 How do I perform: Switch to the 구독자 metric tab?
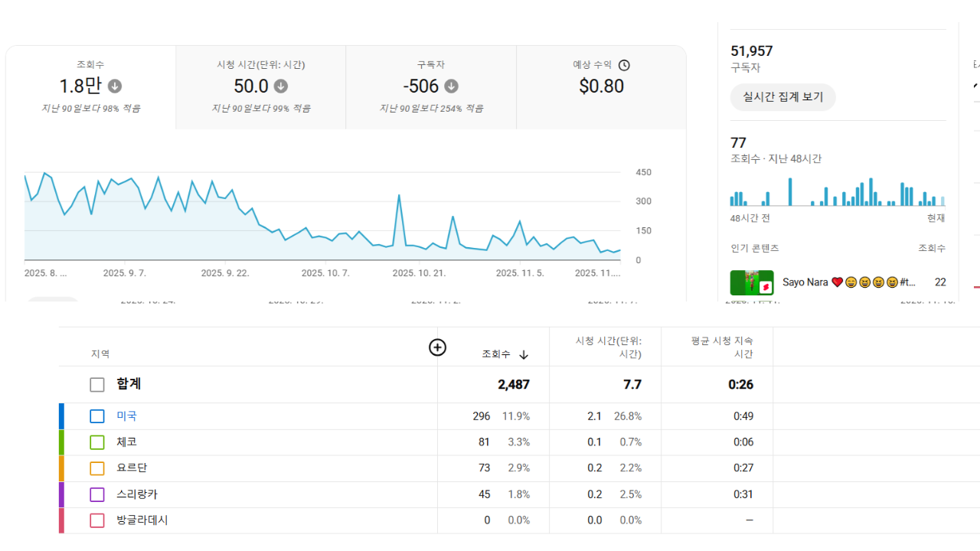(x=431, y=86)
